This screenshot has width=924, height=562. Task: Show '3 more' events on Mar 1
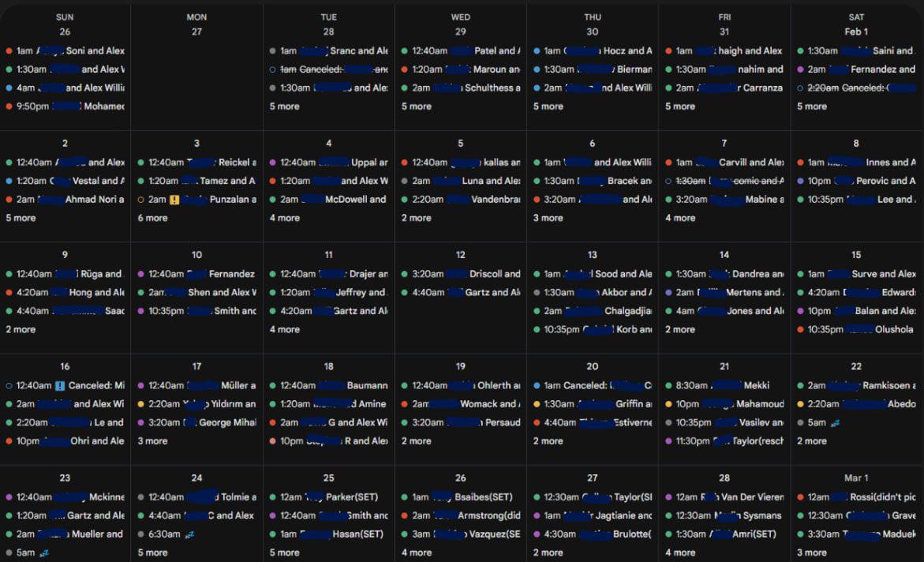[812, 553]
